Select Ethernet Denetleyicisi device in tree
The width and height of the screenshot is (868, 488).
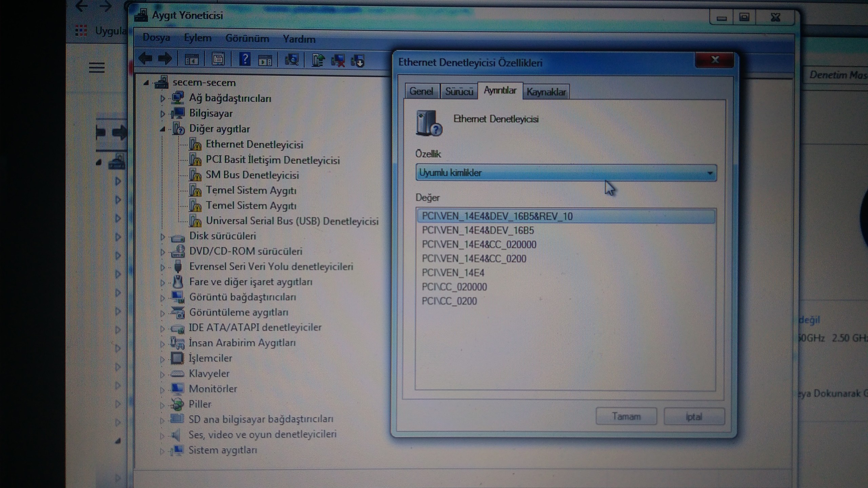click(x=254, y=144)
